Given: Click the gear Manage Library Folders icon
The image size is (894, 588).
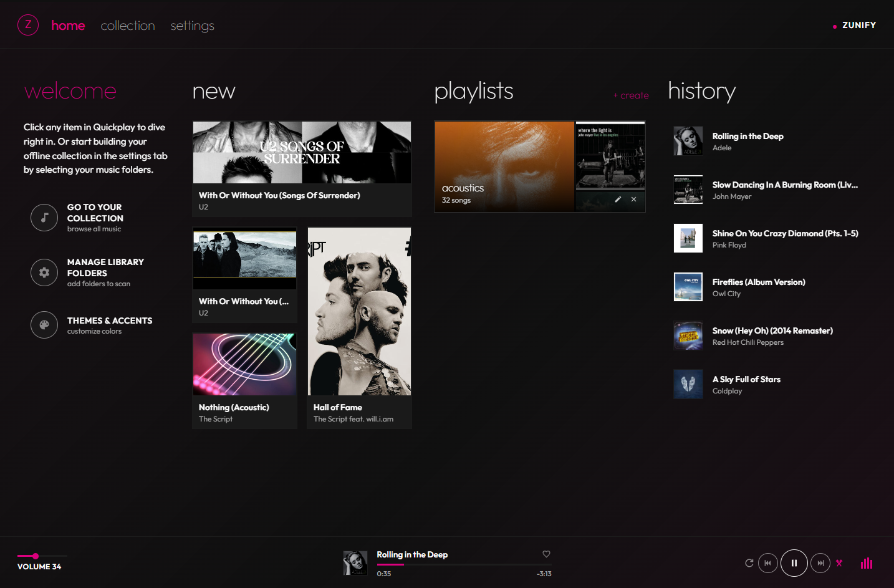Looking at the screenshot, I should (x=44, y=272).
